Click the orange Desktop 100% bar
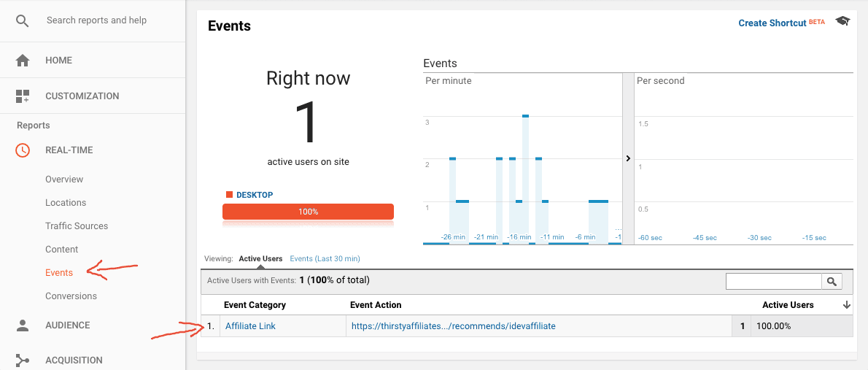The image size is (868, 370). pos(308,212)
